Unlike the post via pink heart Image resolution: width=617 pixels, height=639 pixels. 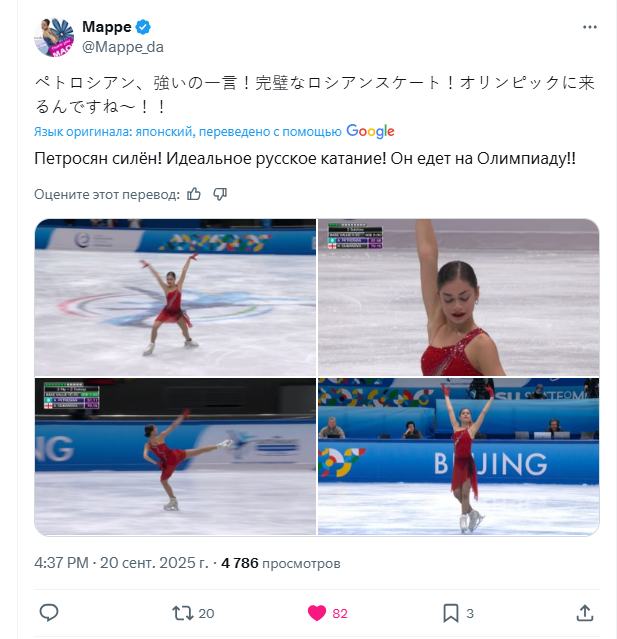(x=317, y=613)
